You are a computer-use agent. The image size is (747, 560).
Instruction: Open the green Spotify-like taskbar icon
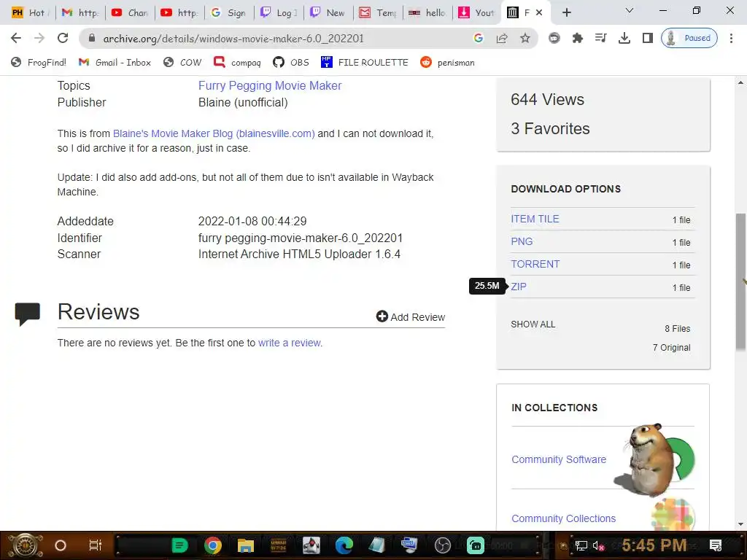click(x=179, y=545)
